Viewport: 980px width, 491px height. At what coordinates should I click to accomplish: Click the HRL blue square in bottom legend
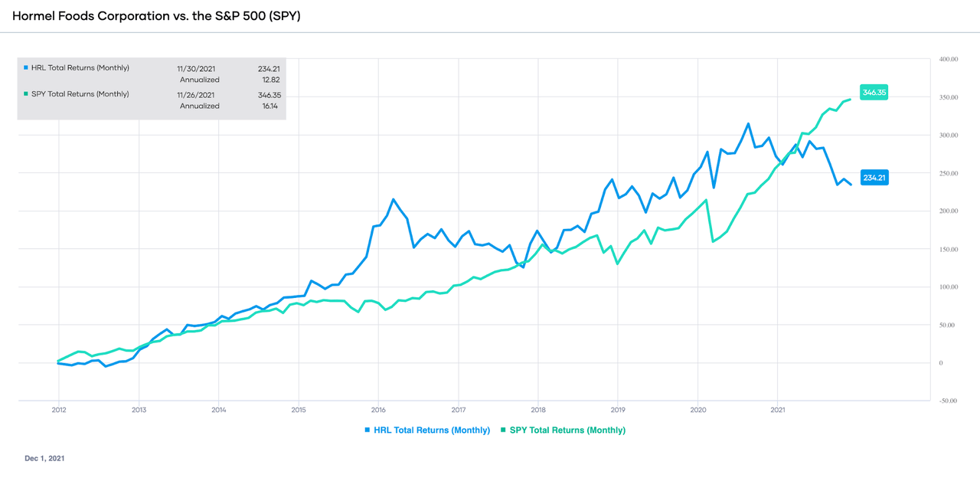(x=367, y=430)
